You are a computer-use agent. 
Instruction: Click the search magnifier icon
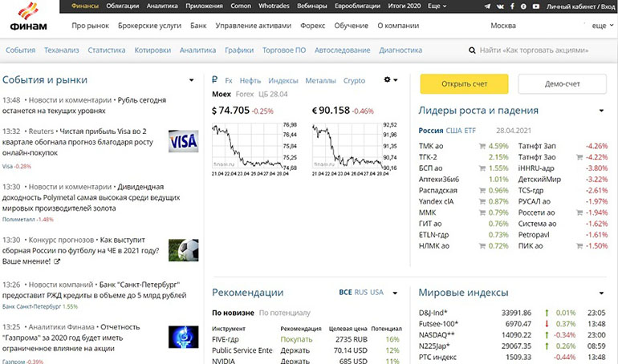[x=472, y=51]
